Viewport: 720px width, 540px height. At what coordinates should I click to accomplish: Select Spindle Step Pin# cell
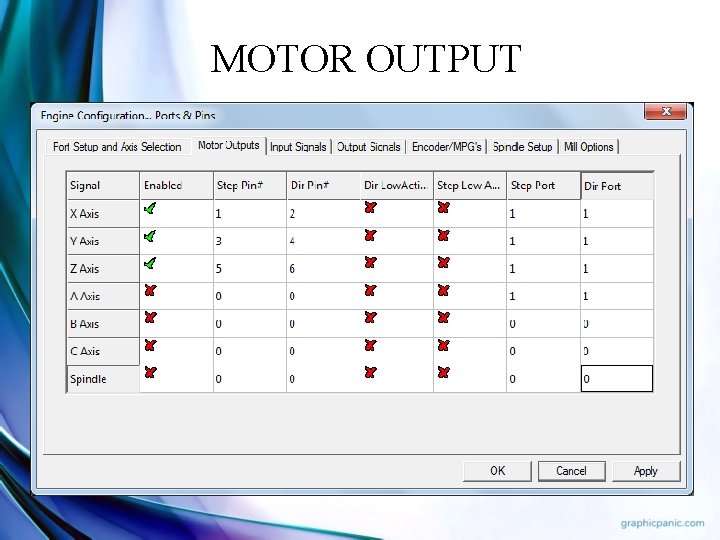pos(250,379)
